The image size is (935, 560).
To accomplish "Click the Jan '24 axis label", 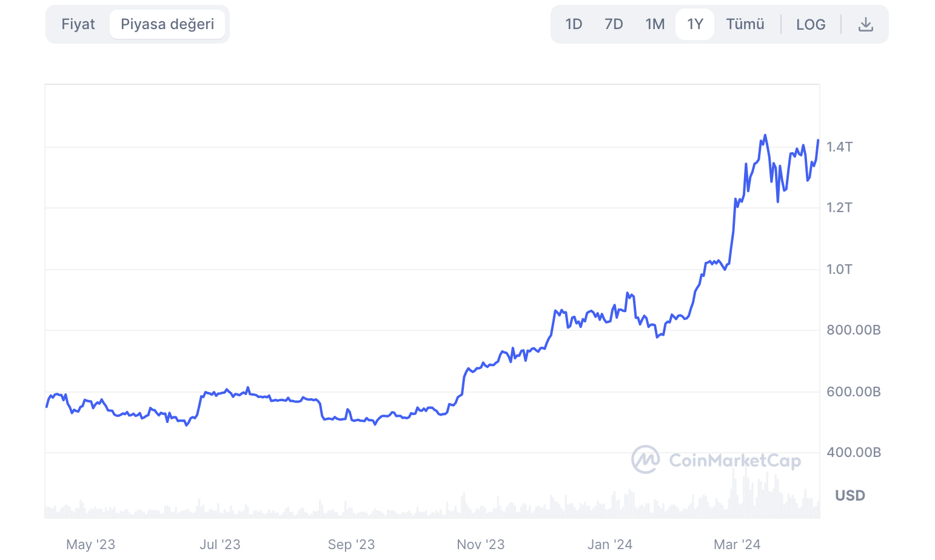I will (x=609, y=544).
